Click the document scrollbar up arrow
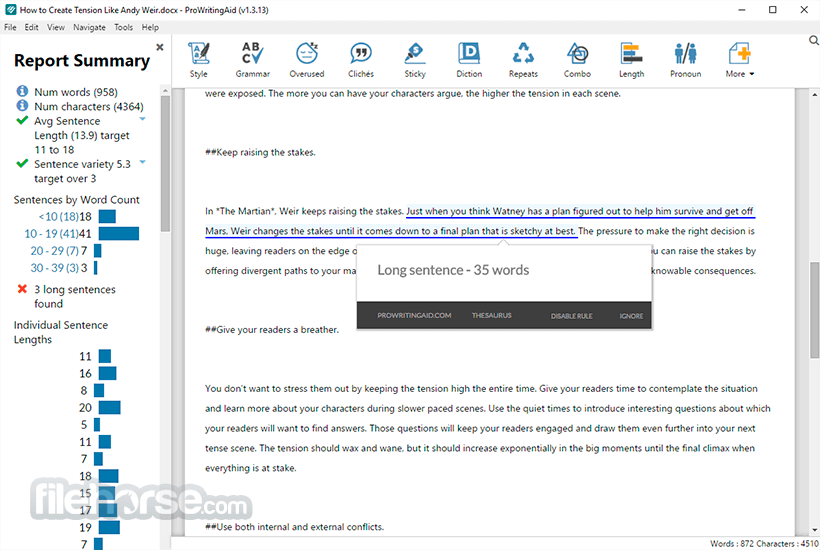 [x=814, y=95]
